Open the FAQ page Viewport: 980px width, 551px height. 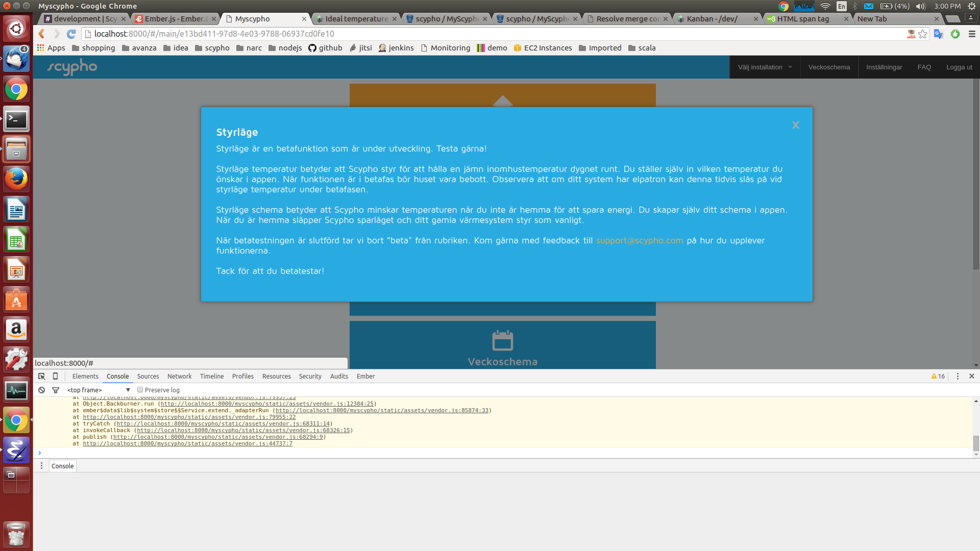(x=924, y=67)
